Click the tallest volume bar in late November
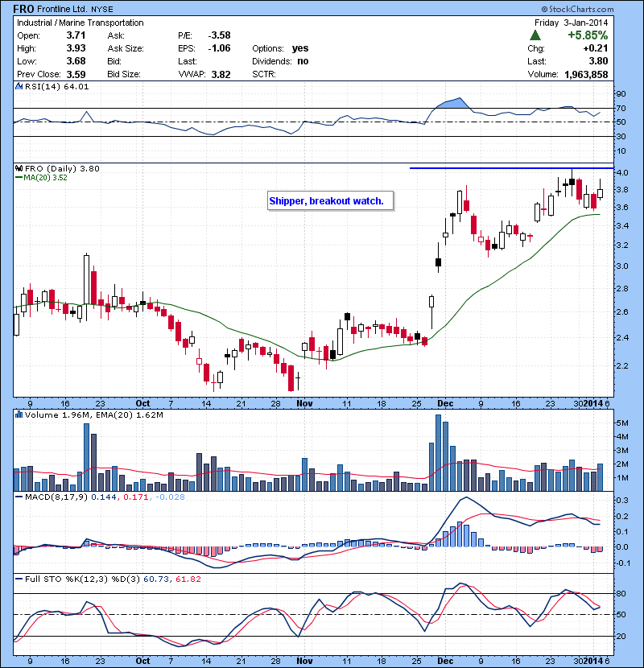The image size is (644, 668). [438, 452]
